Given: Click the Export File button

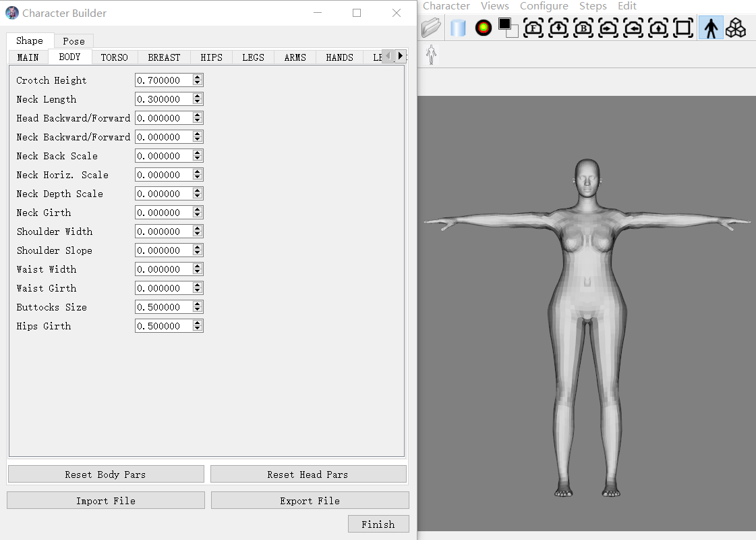Looking at the screenshot, I should (310, 501).
